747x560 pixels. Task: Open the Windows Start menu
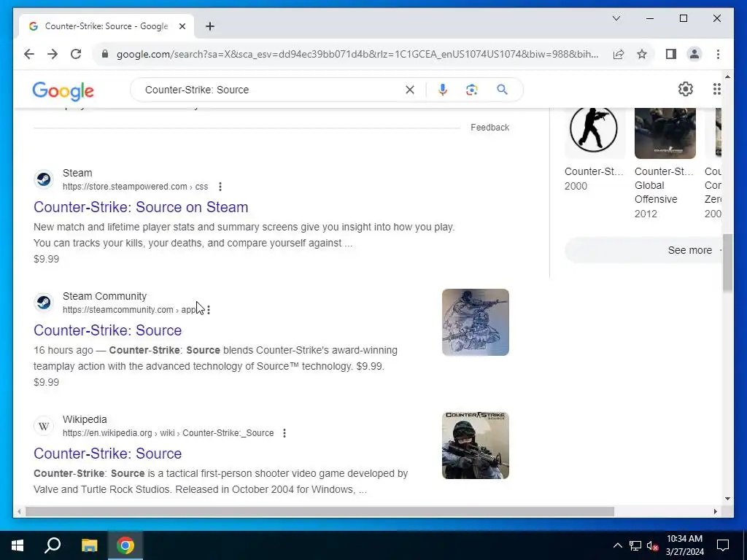(x=18, y=545)
